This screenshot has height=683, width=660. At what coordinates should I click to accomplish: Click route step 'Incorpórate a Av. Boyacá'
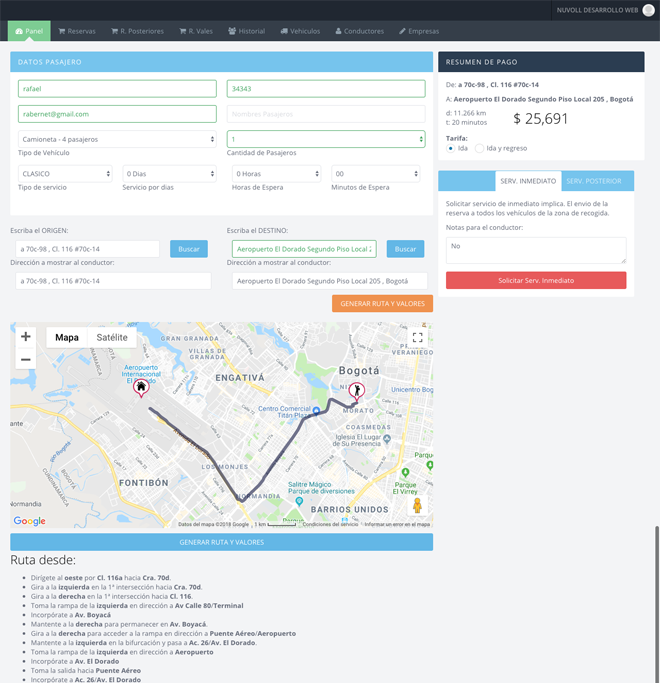[x=71, y=615]
